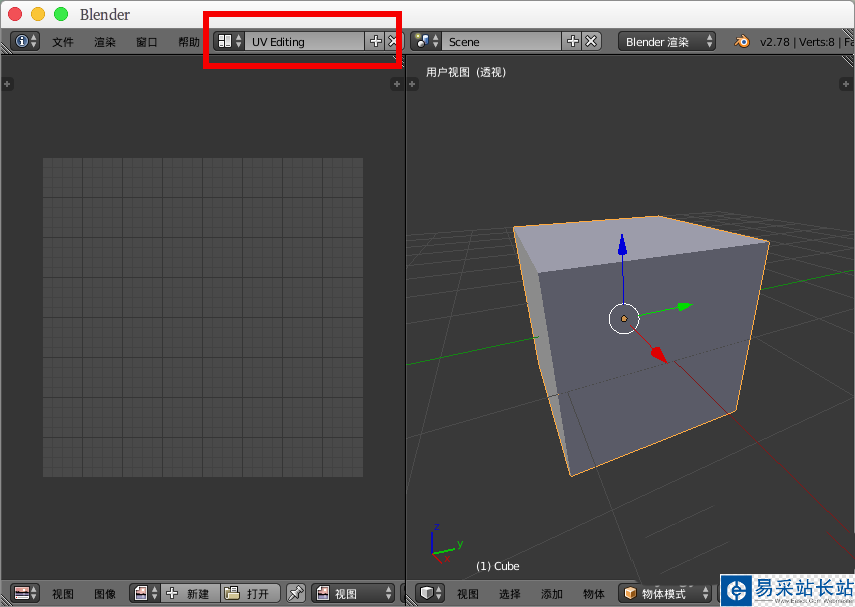The height and width of the screenshot is (607, 855).
Task: Delete the Scene with X icon
Action: [x=591, y=41]
